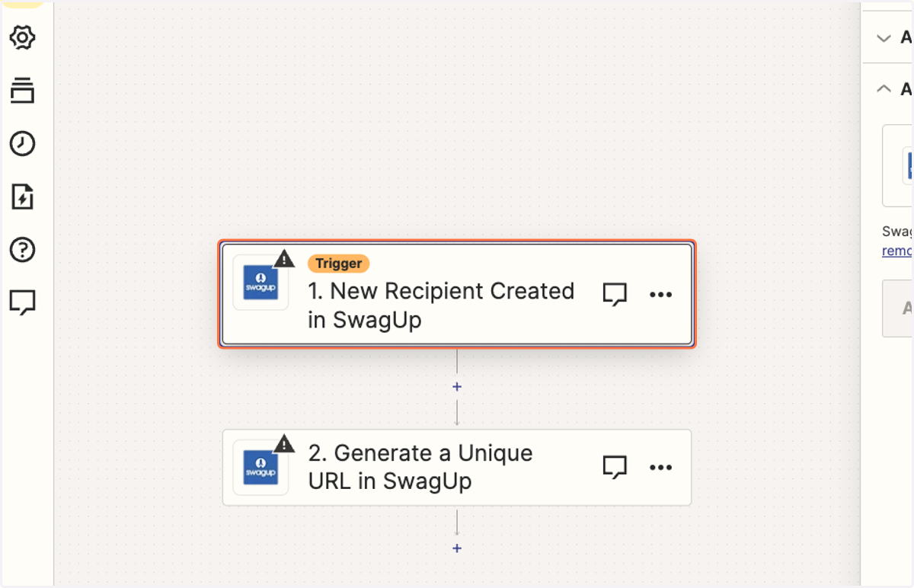Click the warning triangle on step 2

point(283,443)
